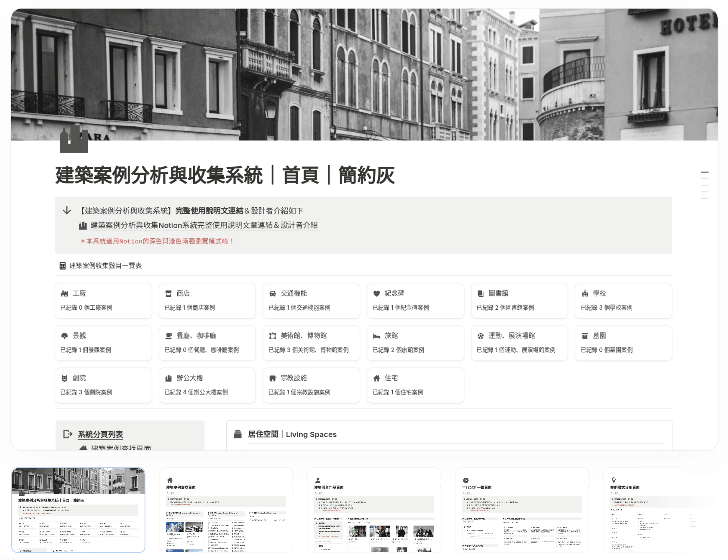The image size is (728, 560).
Task: Click the down arrow in the callout box
Action: (67, 210)
